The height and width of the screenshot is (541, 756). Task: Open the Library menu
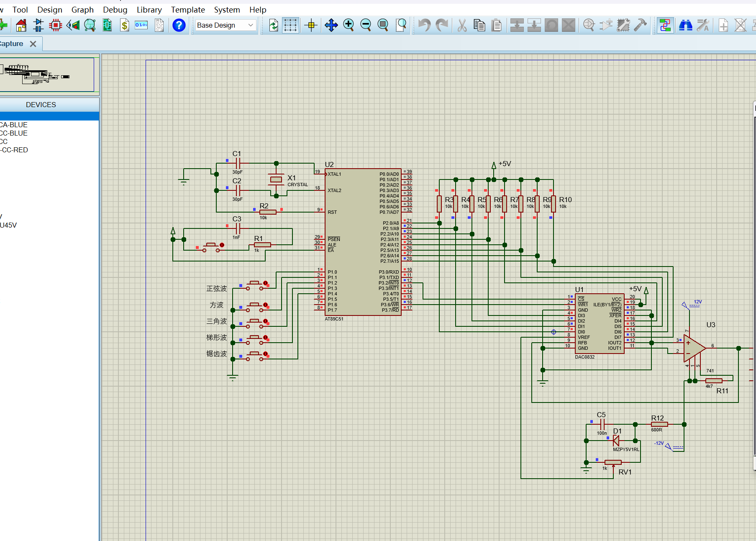[149, 10]
